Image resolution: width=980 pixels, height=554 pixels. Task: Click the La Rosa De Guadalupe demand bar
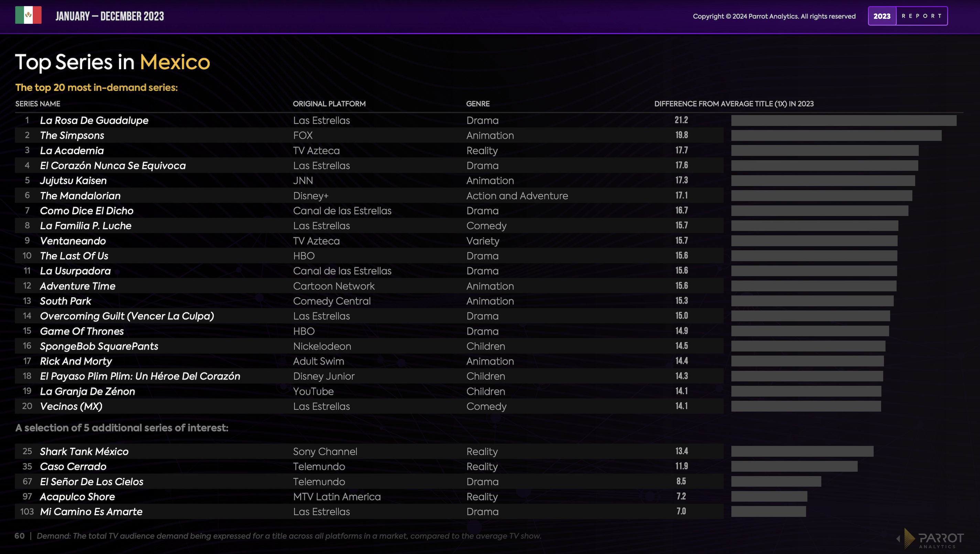tap(844, 120)
